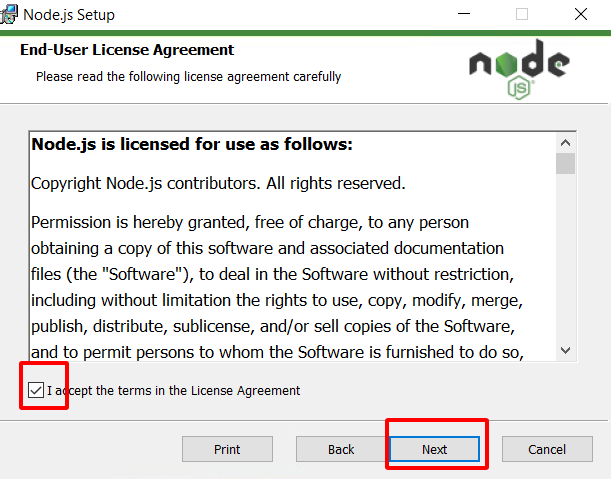
Task: Click the Node.js hexagon logo
Action: coord(519,69)
